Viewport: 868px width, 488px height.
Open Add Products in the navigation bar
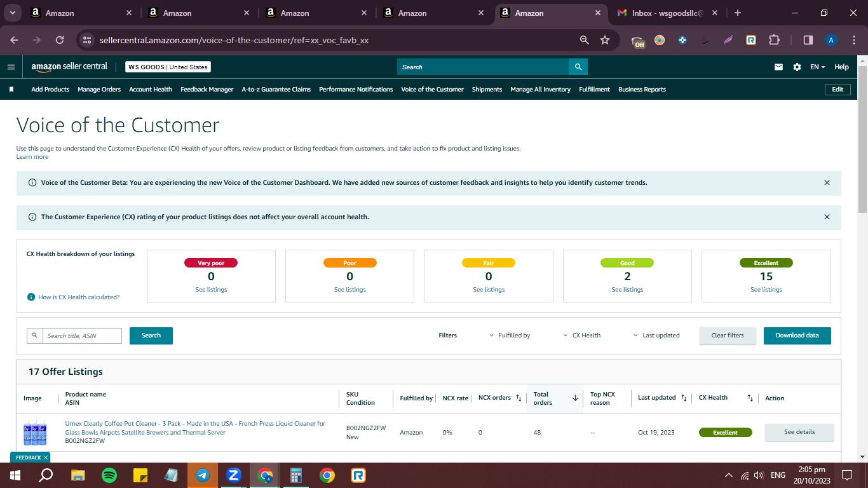[x=50, y=90]
